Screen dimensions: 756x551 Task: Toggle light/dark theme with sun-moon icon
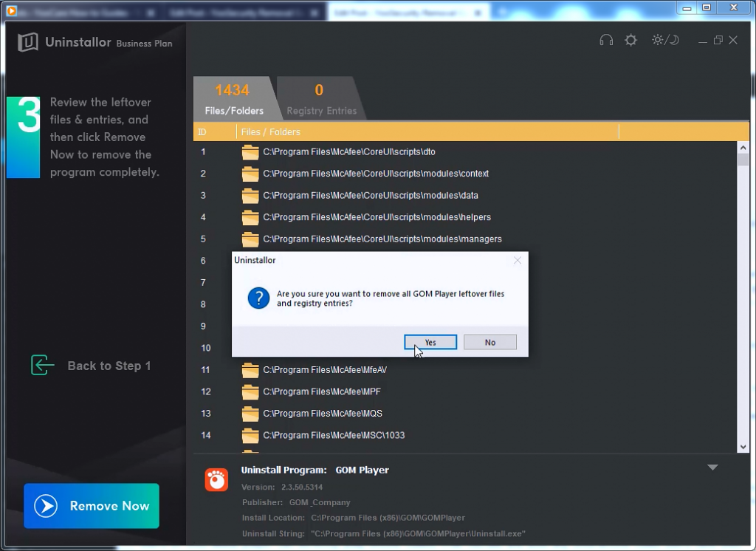(x=665, y=40)
